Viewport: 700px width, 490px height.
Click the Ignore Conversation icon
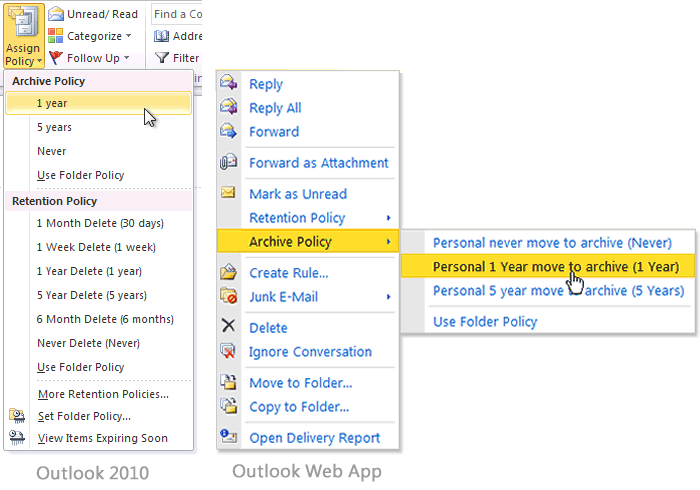pos(228,351)
